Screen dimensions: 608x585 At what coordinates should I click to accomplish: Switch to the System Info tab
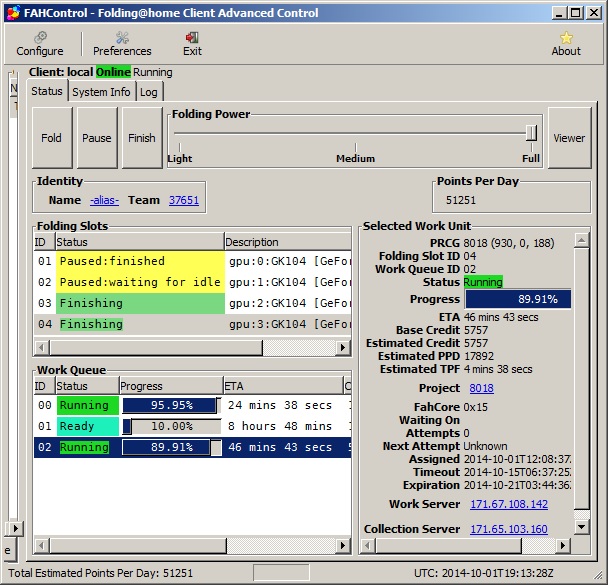point(101,92)
